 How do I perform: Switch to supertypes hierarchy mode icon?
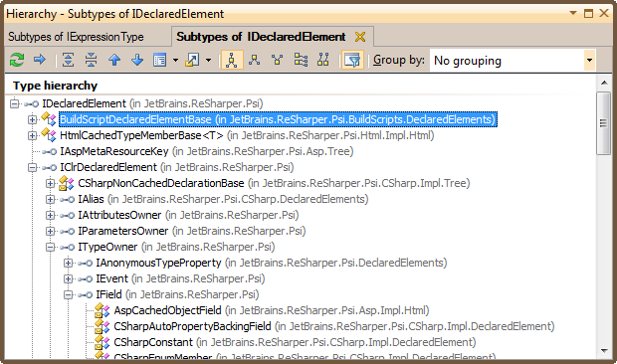click(x=254, y=60)
